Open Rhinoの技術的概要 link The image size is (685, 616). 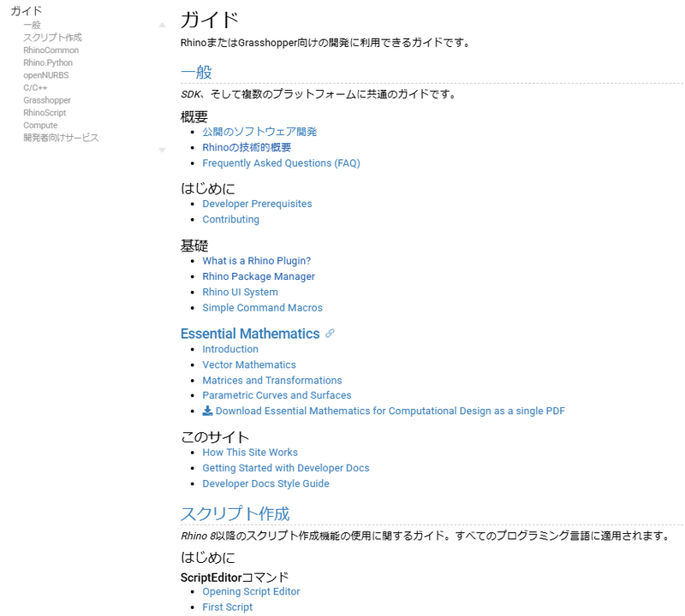click(x=247, y=147)
